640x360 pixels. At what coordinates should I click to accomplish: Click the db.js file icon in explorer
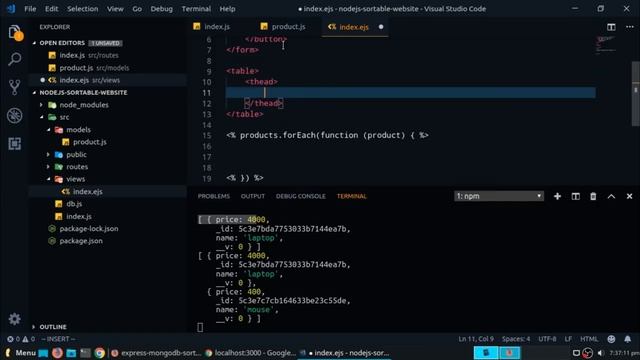[x=59, y=204]
